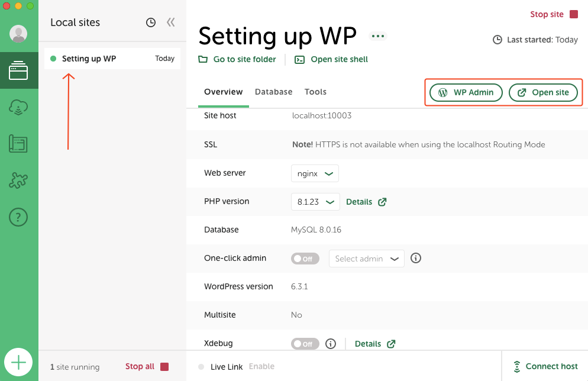Click the red Stop site square icon
Screen dimensions: 588x381
[574, 14]
